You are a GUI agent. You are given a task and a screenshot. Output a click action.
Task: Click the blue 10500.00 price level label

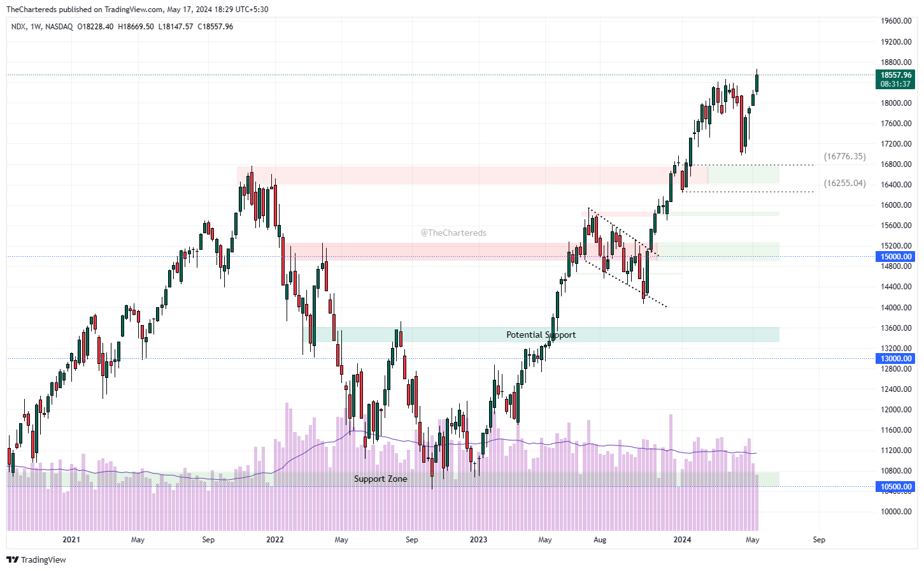click(x=895, y=487)
